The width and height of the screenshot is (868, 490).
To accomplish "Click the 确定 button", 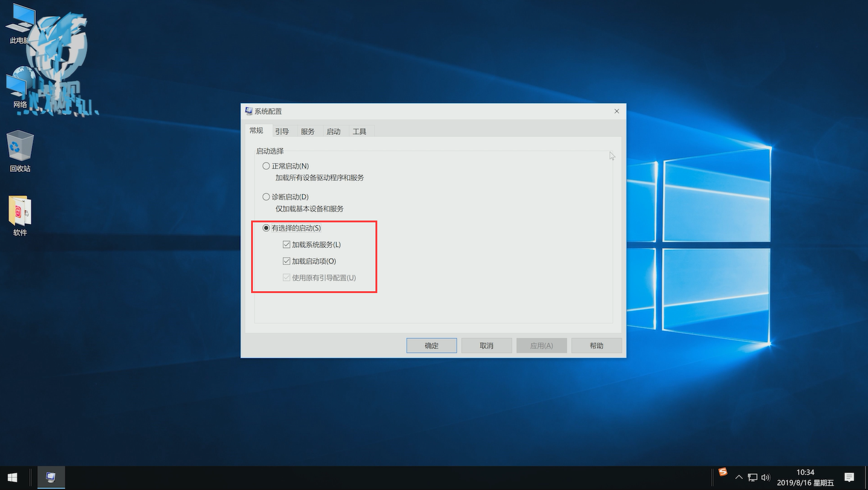I will coord(432,346).
